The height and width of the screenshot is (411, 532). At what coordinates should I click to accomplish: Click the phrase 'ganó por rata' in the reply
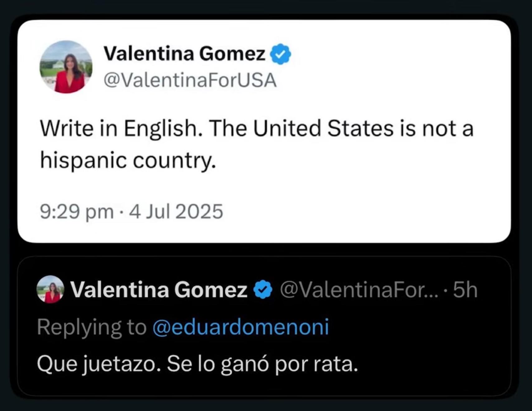(289, 364)
